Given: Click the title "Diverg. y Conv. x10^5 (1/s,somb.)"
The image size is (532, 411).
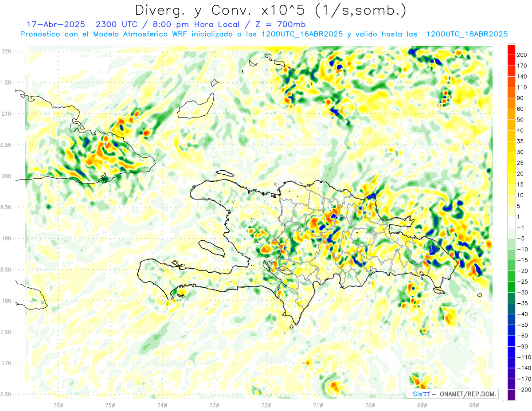Looking at the screenshot, I should 270,10.
